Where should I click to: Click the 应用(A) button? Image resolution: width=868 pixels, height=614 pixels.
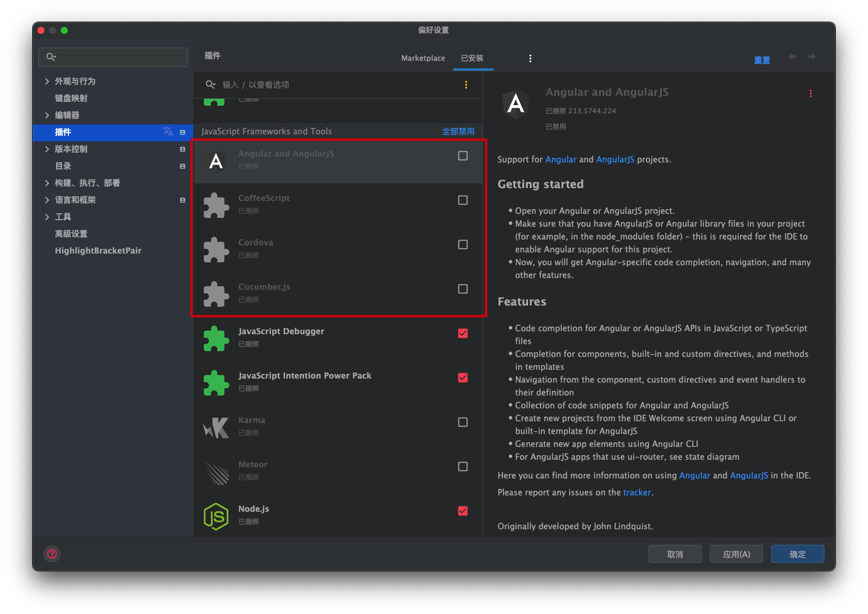(x=736, y=554)
